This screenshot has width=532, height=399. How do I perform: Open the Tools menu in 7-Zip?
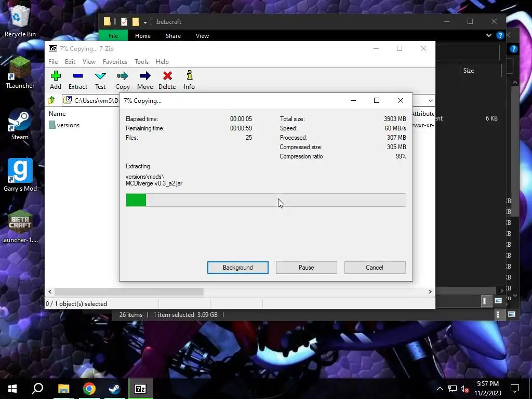click(141, 62)
